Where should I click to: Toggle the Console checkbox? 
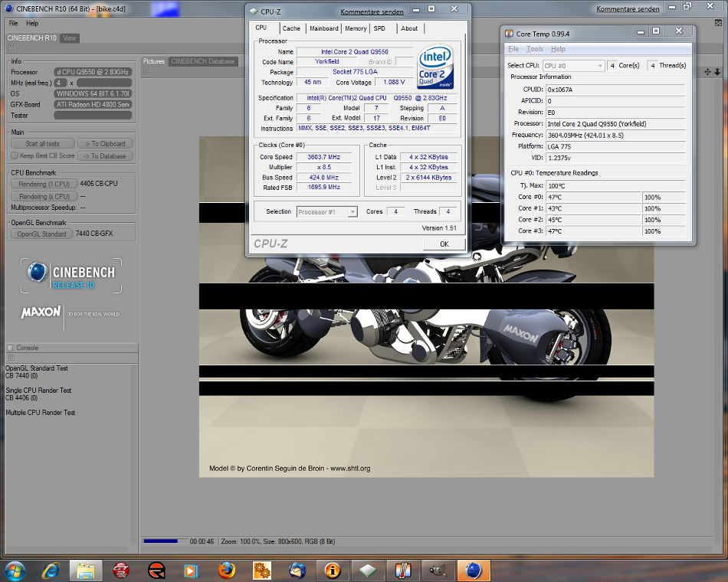tap(10, 348)
